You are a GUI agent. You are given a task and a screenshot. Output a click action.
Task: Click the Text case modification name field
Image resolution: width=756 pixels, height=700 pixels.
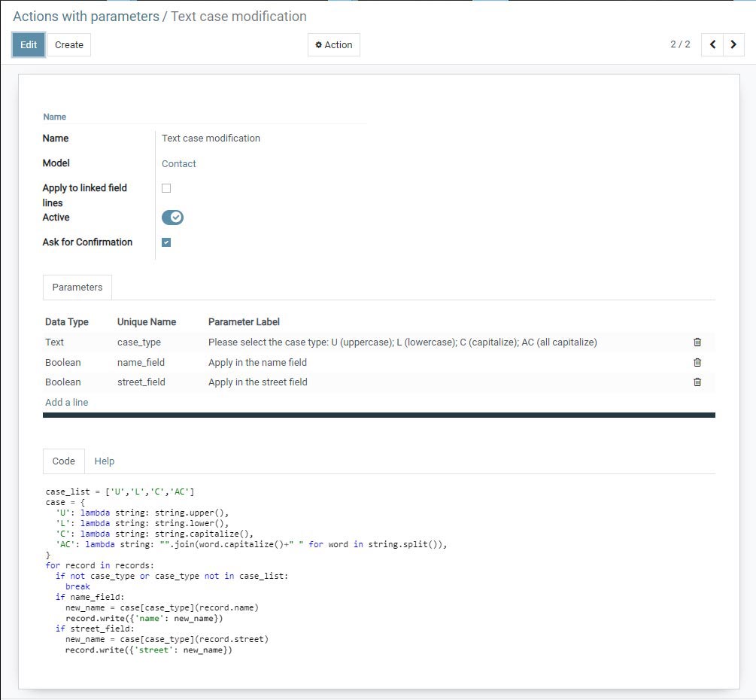(x=211, y=138)
